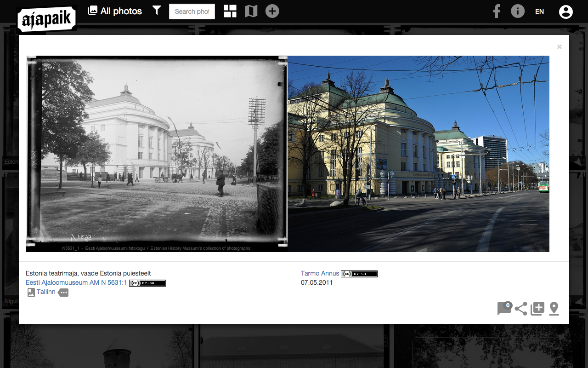Click the CC BY-SA licence badge under historic photo

147,283
